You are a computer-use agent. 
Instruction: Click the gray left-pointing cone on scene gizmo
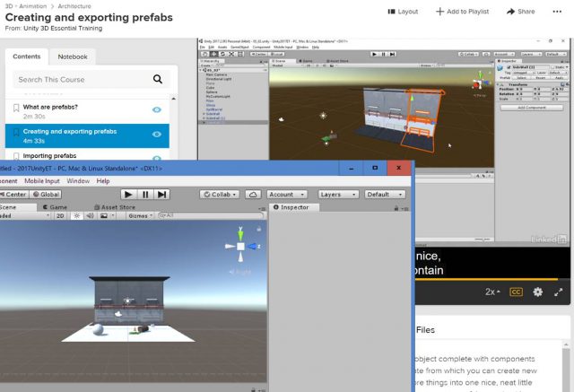pos(230,247)
